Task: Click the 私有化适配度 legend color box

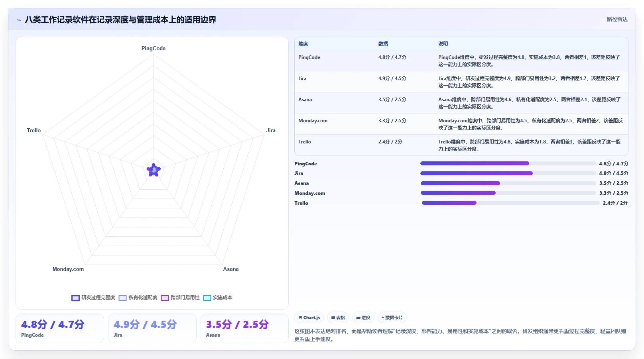Action: (122, 298)
